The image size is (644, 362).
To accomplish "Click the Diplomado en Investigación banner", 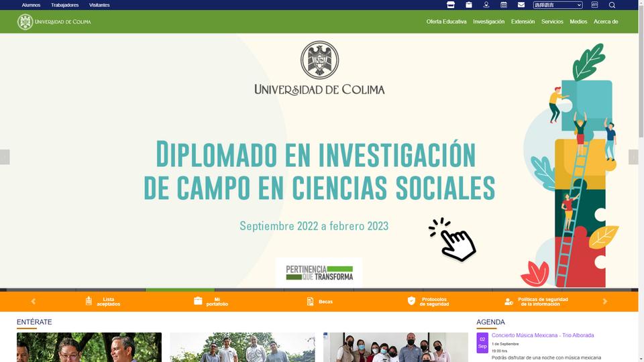I will click(x=319, y=161).
